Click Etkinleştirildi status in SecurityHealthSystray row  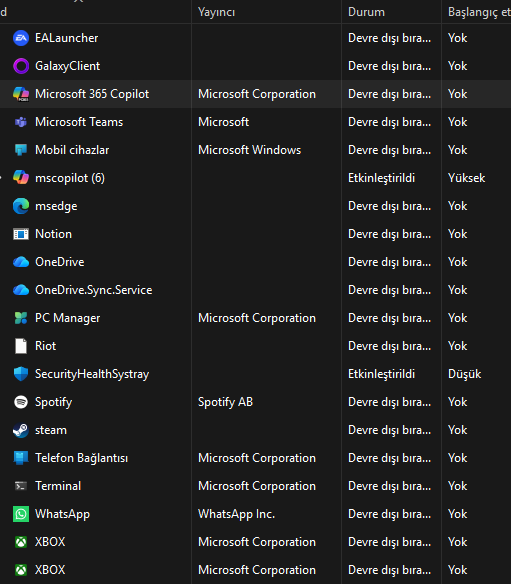381,374
